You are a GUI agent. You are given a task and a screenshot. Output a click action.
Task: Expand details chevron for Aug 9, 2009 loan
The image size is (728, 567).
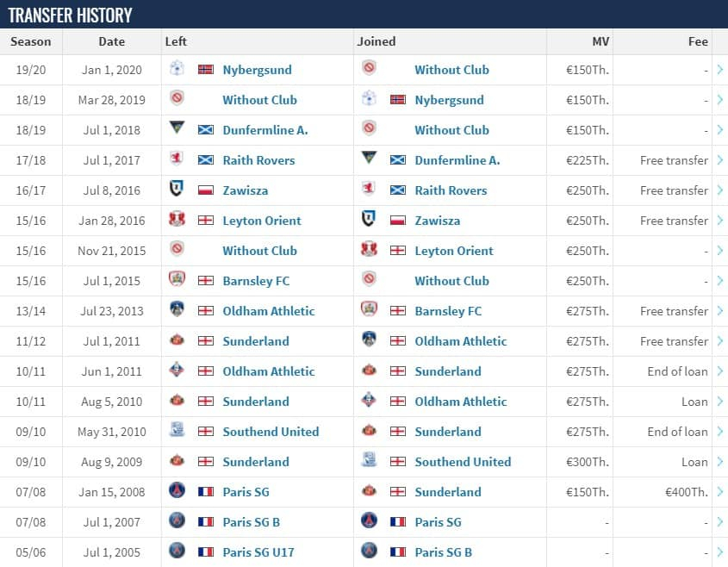[x=719, y=462]
